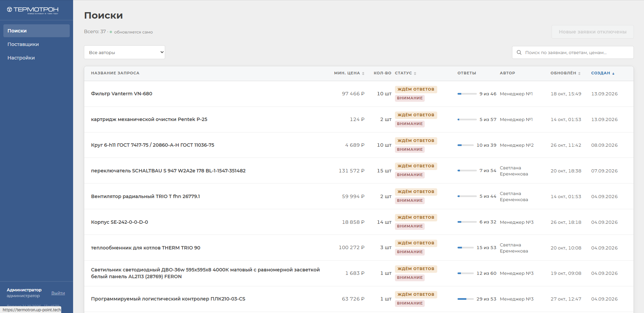Open теплообменник THERM TRIO 90 request
Viewport: 644px width, 313px height.
tap(146, 248)
